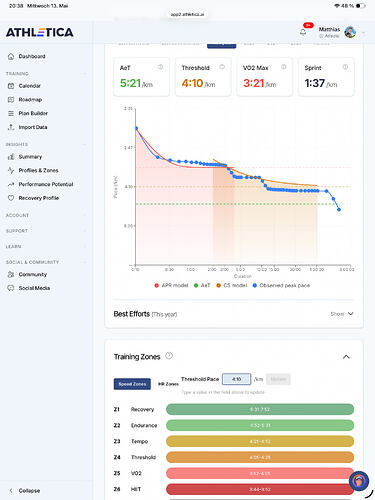The width and height of the screenshot is (375, 500).
Task: Open the VO2 Max info icon
Action: pos(284,67)
